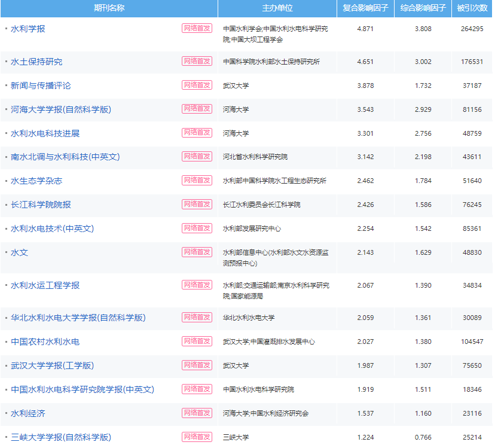Select the 104547 citation count cell
This screenshot has height=448, width=504.
(472, 342)
